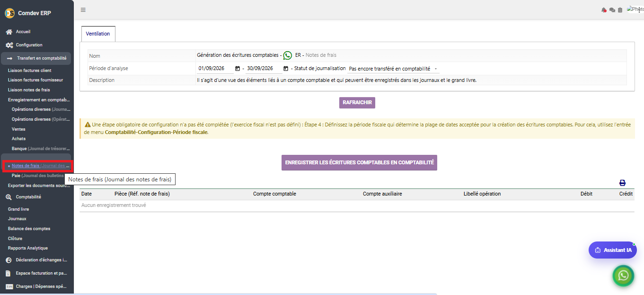Screen dimensions: 644x295
Task: Toggle the hamburger sidebar menu
Action: click(83, 10)
